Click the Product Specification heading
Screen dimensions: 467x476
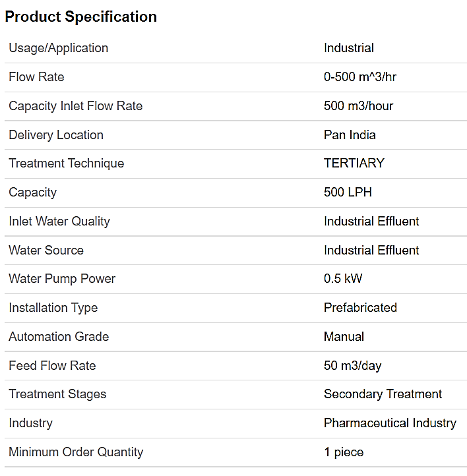[x=80, y=17]
